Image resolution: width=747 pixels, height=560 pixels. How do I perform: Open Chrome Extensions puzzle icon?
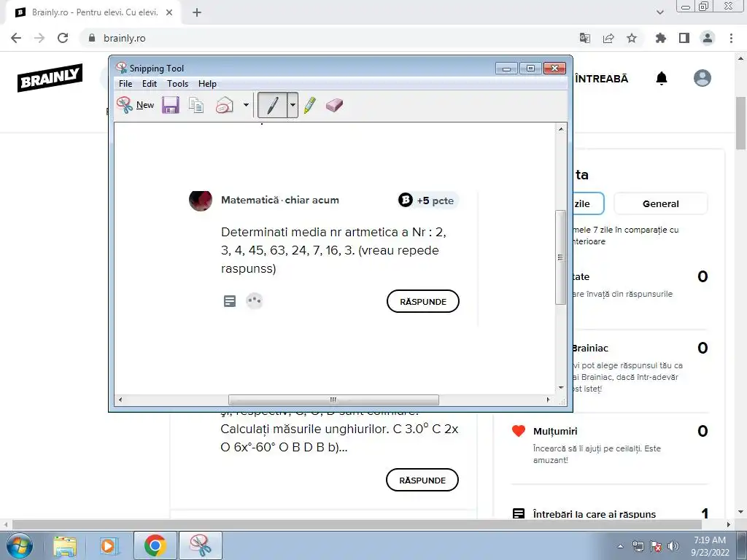660,38
